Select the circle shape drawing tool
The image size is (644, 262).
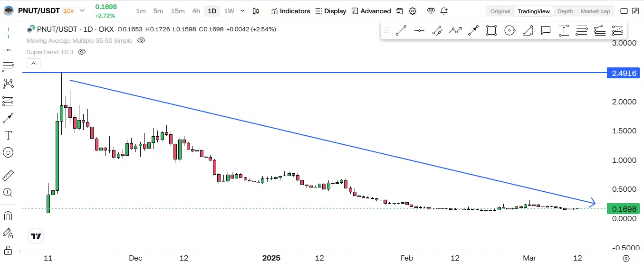coord(509,31)
